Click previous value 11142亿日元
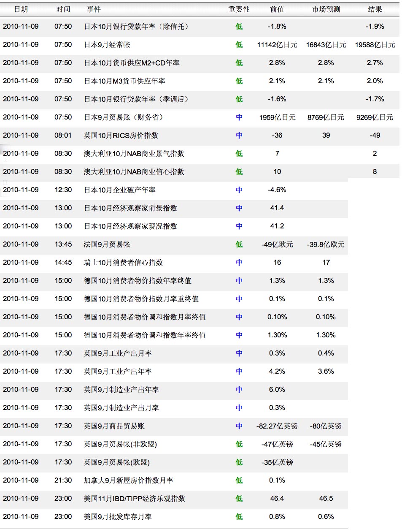Viewport: 402px width, 532px height. pos(277,45)
